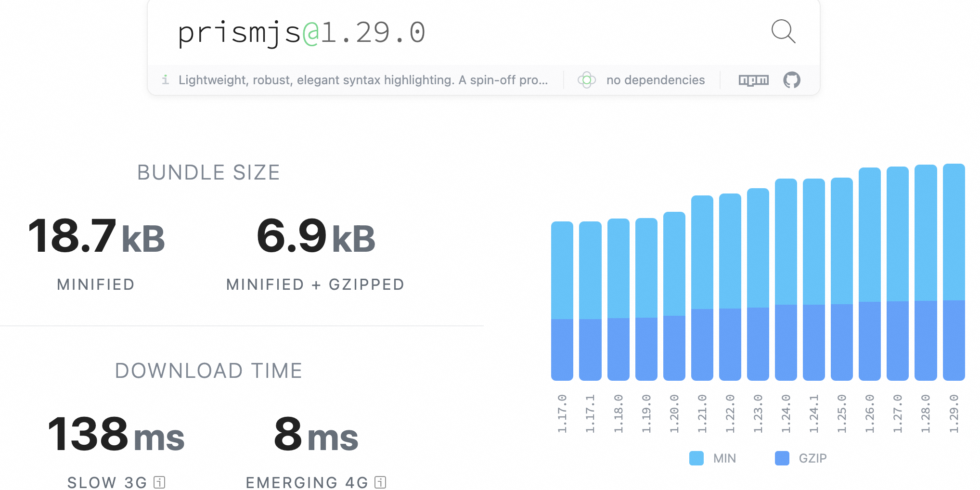Click the GZIP legend color swatch
The height and width of the screenshot is (490, 980).
[782, 458]
